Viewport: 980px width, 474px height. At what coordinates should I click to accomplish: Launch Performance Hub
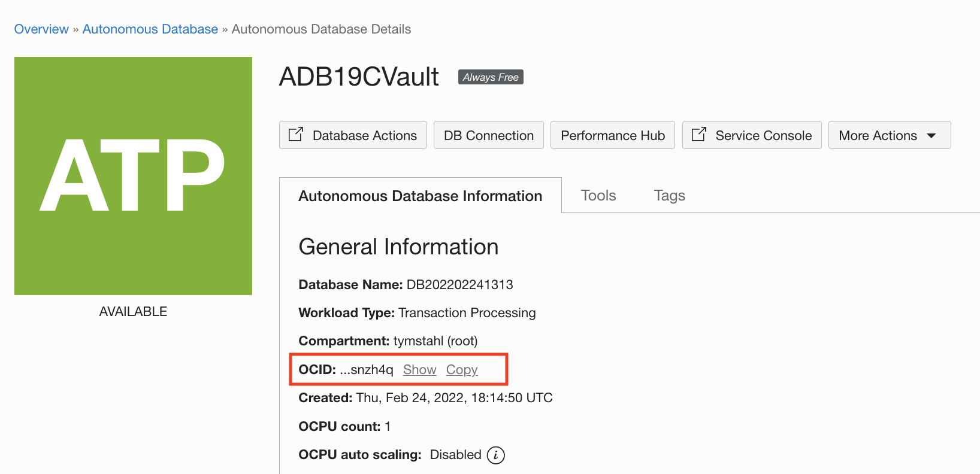click(612, 135)
